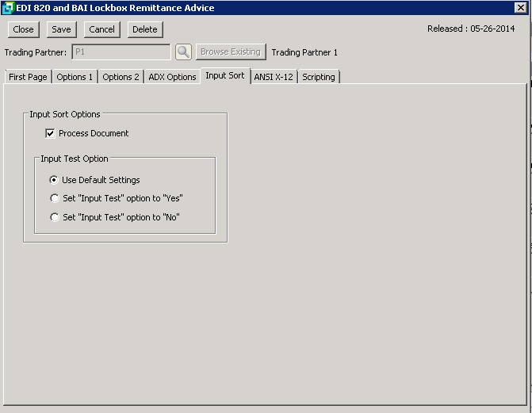
Task: Click the Released date label
Action: [470, 29]
